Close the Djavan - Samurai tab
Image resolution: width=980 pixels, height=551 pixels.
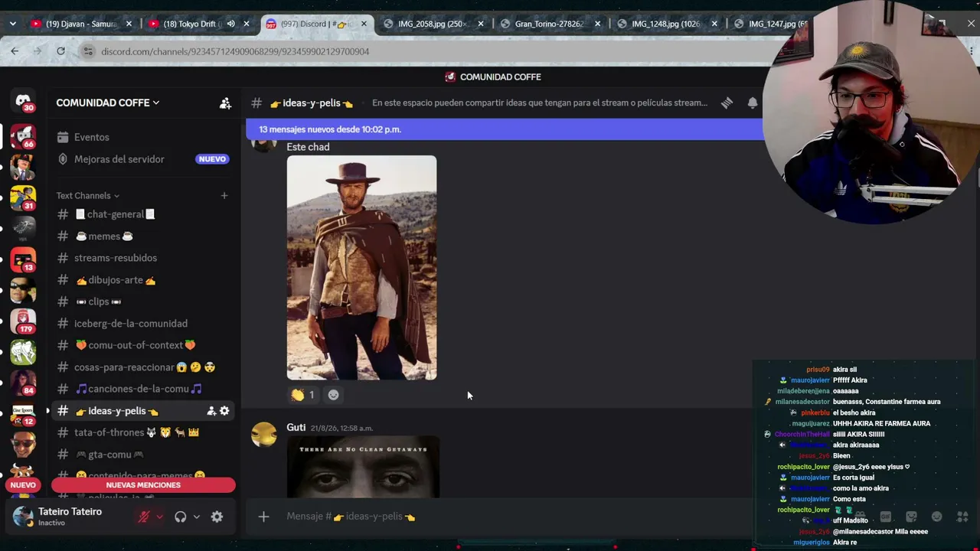(x=129, y=24)
